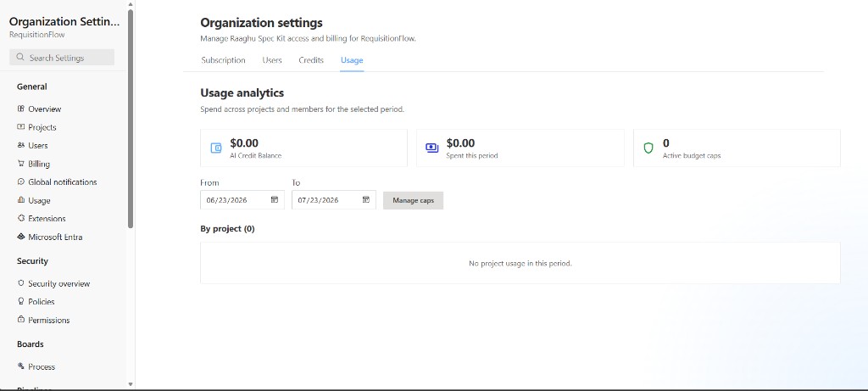Select the Process icon under Boards
The width and height of the screenshot is (868, 391).
click(x=21, y=366)
